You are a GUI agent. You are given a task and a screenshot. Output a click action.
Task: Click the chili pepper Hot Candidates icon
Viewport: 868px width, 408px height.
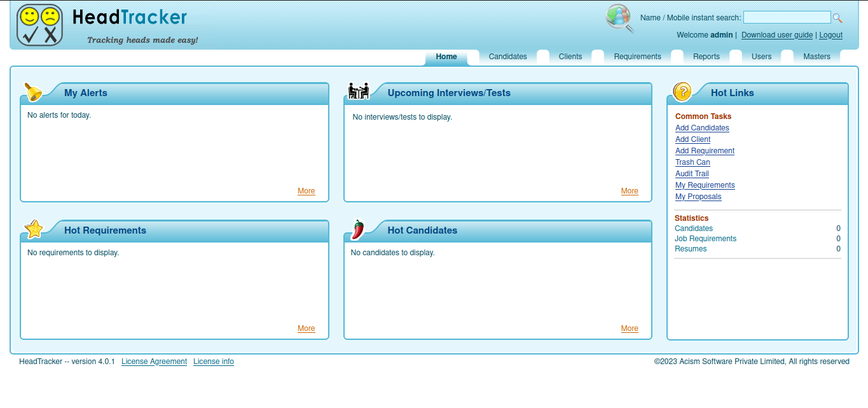(357, 229)
